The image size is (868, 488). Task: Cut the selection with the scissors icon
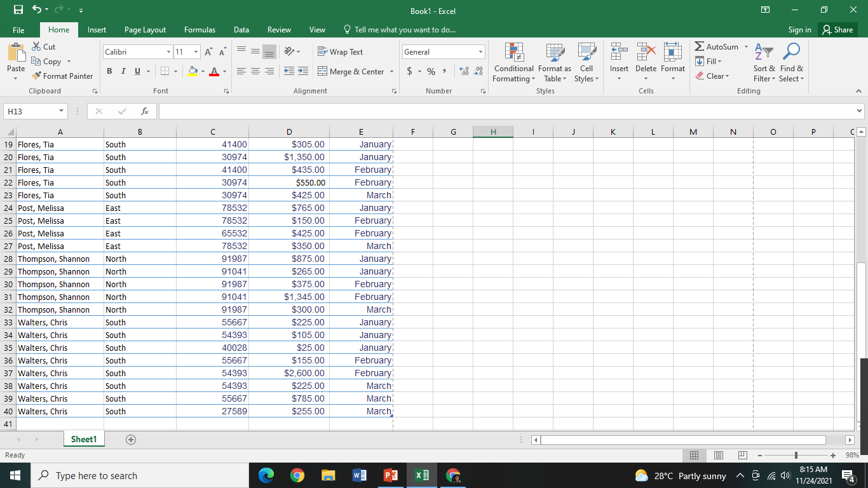43,47
